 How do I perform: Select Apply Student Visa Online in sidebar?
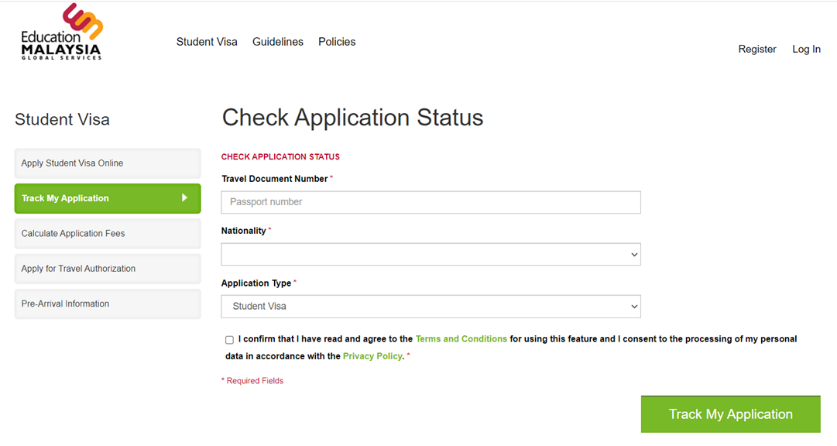pyautogui.click(x=107, y=163)
